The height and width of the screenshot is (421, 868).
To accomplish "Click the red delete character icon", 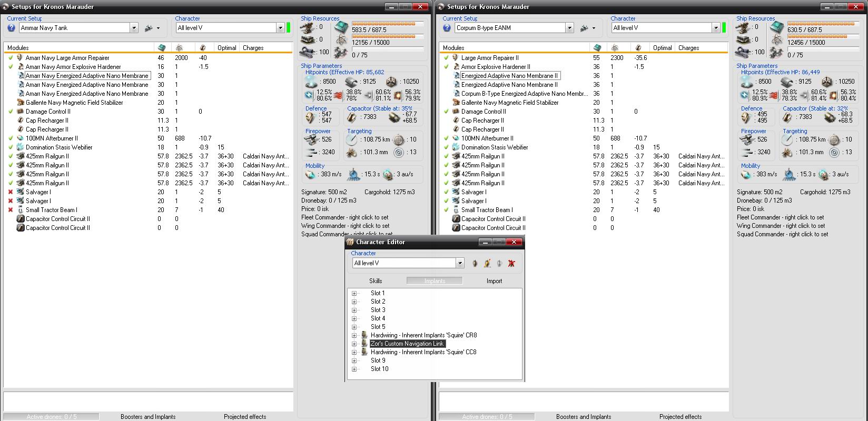I will click(x=511, y=263).
